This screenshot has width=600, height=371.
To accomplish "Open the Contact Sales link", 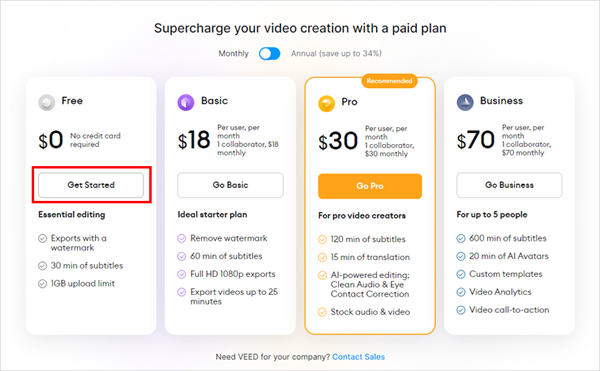I will [359, 357].
